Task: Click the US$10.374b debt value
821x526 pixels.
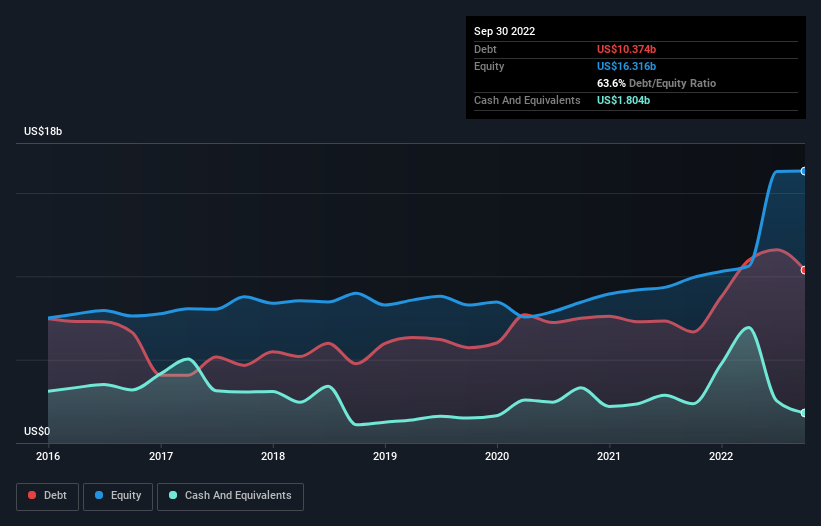Action: pos(626,49)
